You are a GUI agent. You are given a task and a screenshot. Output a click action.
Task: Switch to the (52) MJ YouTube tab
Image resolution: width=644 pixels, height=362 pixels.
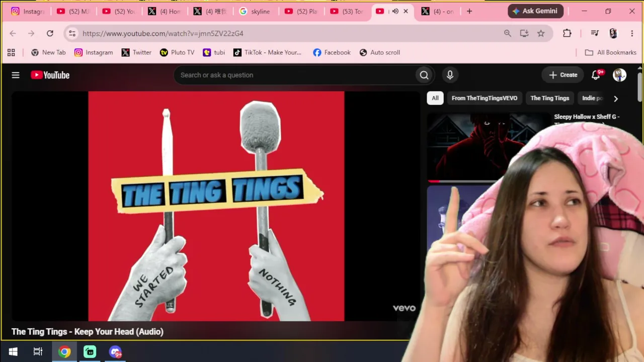(x=73, y=11)
